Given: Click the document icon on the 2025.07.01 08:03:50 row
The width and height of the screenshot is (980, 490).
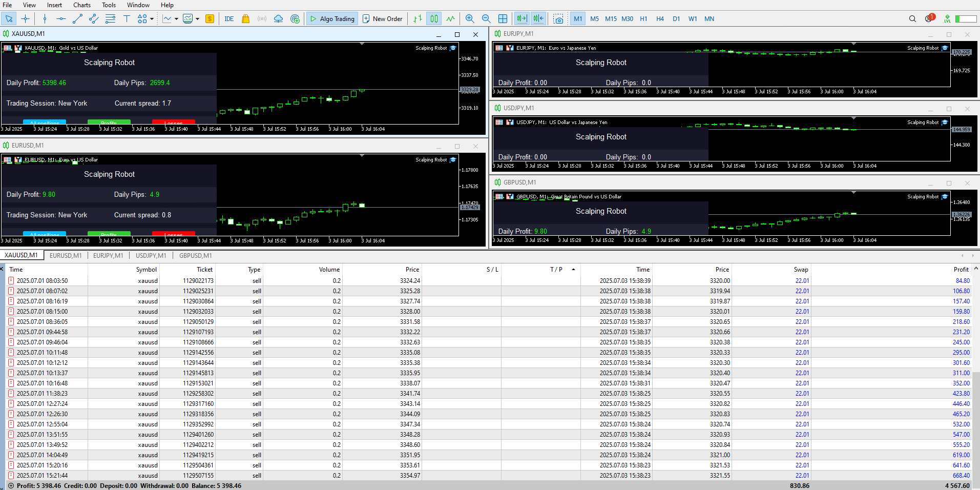Looking at the screenshot, I should coord(11,281).
